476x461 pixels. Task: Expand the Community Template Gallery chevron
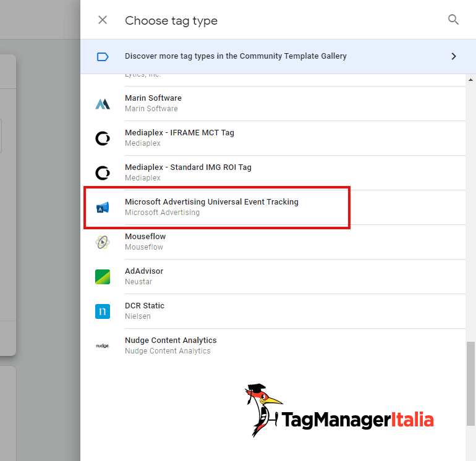click(x=454, y=56)
